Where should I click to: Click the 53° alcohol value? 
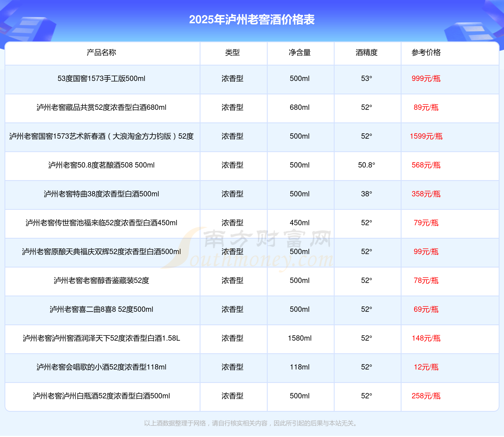point(367,78)
